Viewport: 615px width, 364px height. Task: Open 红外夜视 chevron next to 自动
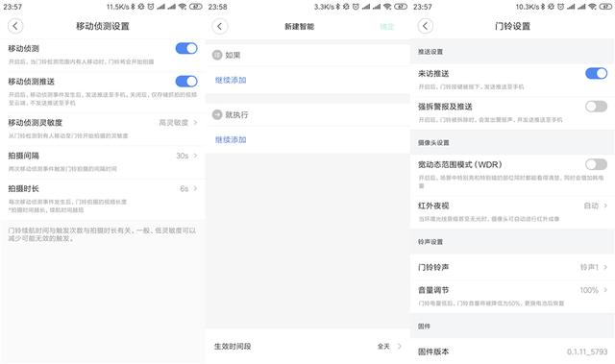point(605,206)
